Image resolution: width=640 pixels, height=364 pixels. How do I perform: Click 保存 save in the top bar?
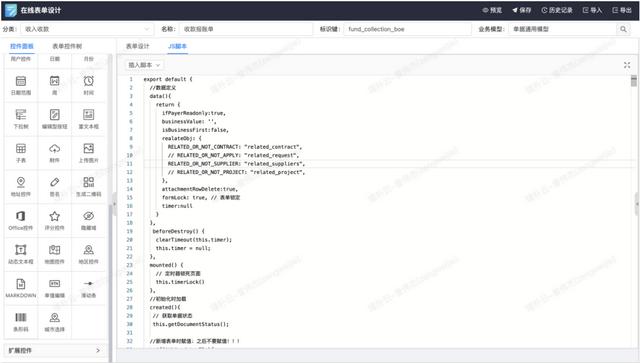(x=522, y=10)
